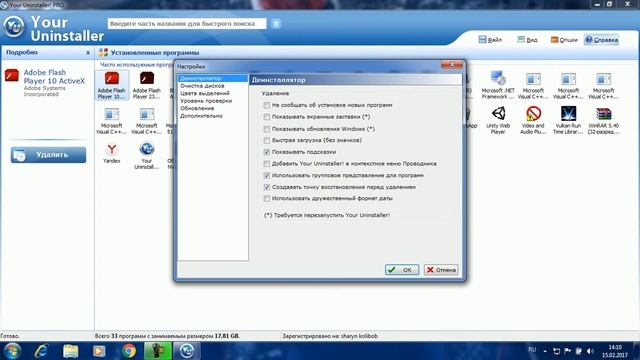Click the Удалить uninstall button
The width and height of the screenshot is (640, 360).
pos(49,155)
